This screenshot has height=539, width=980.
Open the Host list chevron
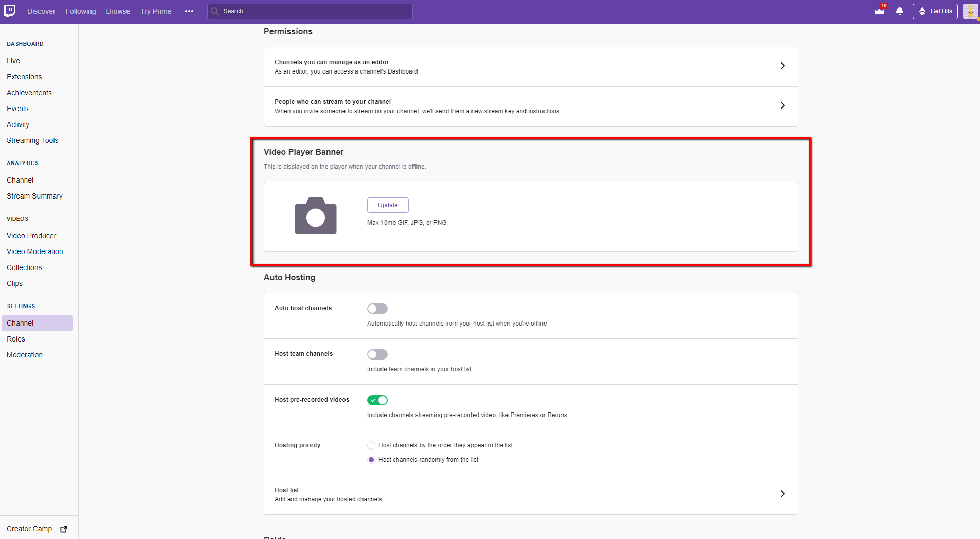pyautogui.click(x=782, y=494)
